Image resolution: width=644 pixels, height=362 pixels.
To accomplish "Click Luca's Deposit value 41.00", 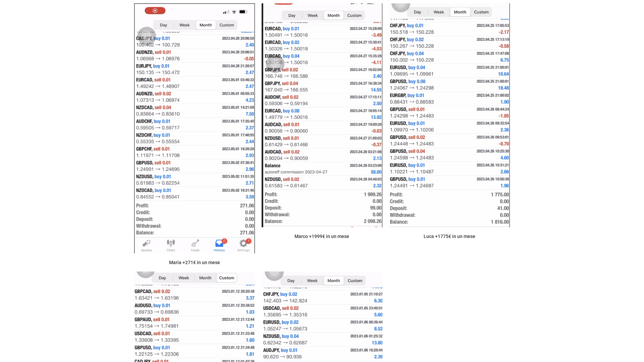I will tap(503, 208).
